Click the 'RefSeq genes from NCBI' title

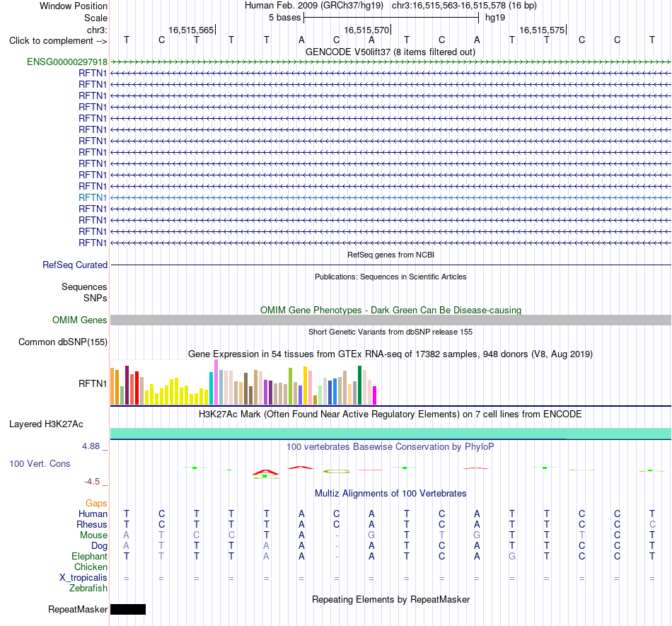pyautogui.click(x=391, y=255)
